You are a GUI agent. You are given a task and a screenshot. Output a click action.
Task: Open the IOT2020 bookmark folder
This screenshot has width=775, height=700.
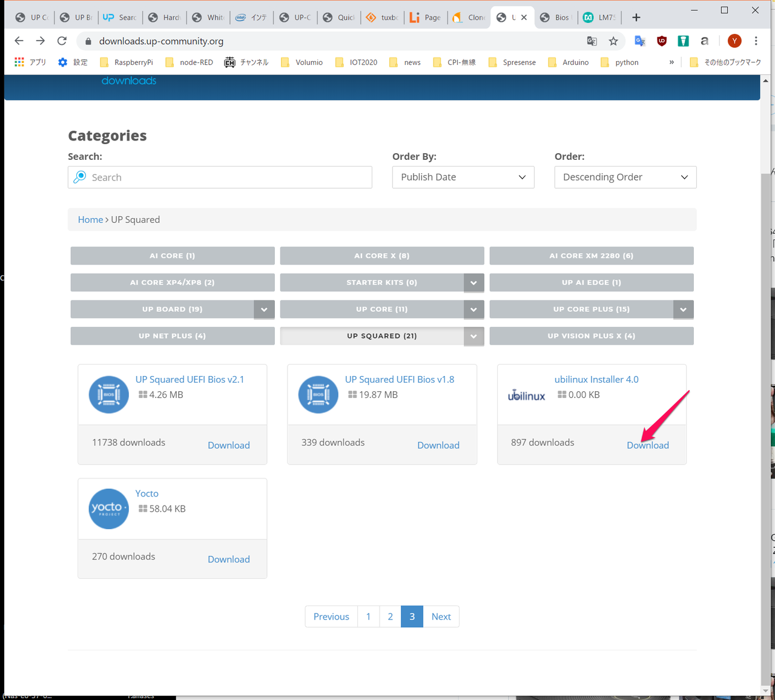356,62
